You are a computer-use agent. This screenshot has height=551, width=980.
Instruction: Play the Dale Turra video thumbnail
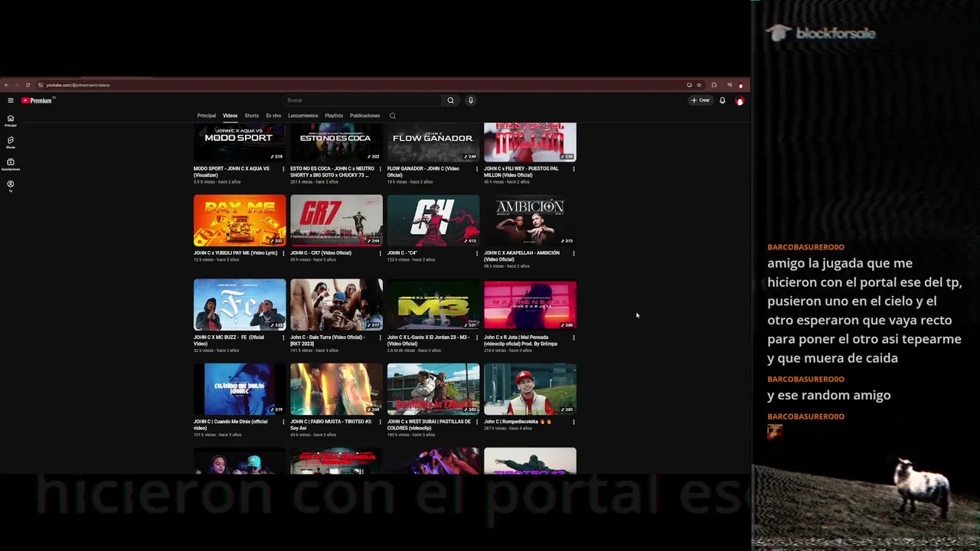[336, 305]
